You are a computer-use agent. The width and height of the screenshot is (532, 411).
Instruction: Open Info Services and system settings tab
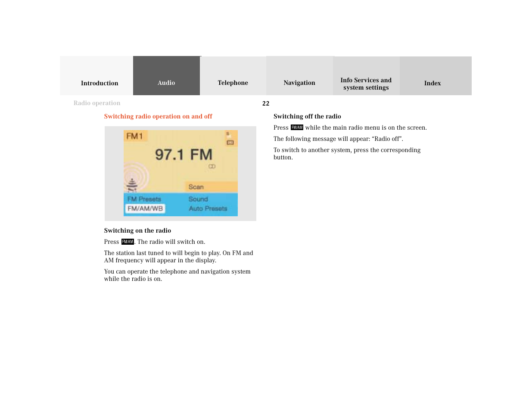tap(366, 76)
